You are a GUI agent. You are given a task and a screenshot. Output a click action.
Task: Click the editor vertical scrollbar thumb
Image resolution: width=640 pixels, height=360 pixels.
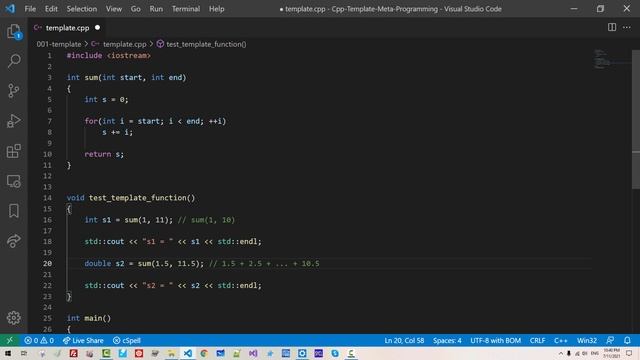[x=636, y=119]
